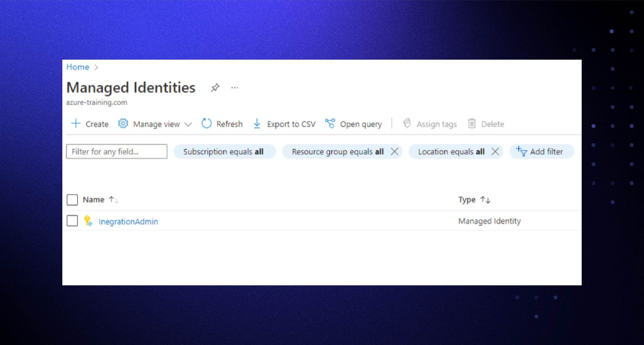Click the Refresh icon
Viewport: 644px width, 345px height.
coord(206,124)
